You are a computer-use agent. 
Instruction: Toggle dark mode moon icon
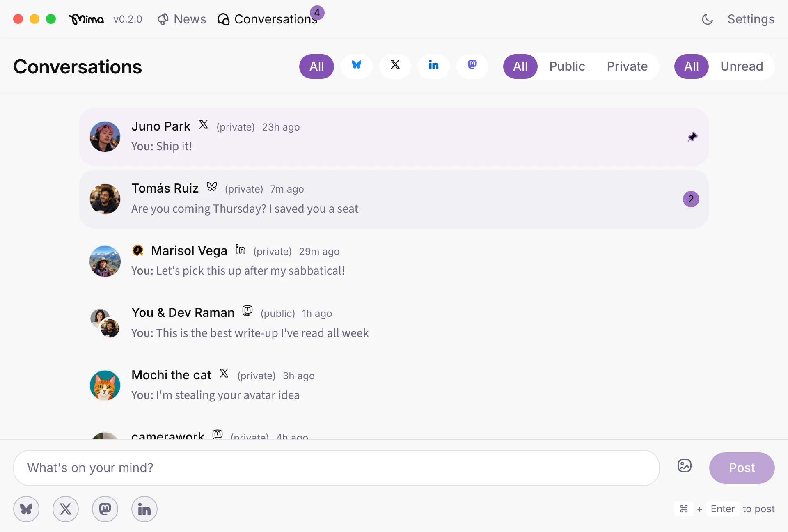pyautogui.click(x=707, y=19)
